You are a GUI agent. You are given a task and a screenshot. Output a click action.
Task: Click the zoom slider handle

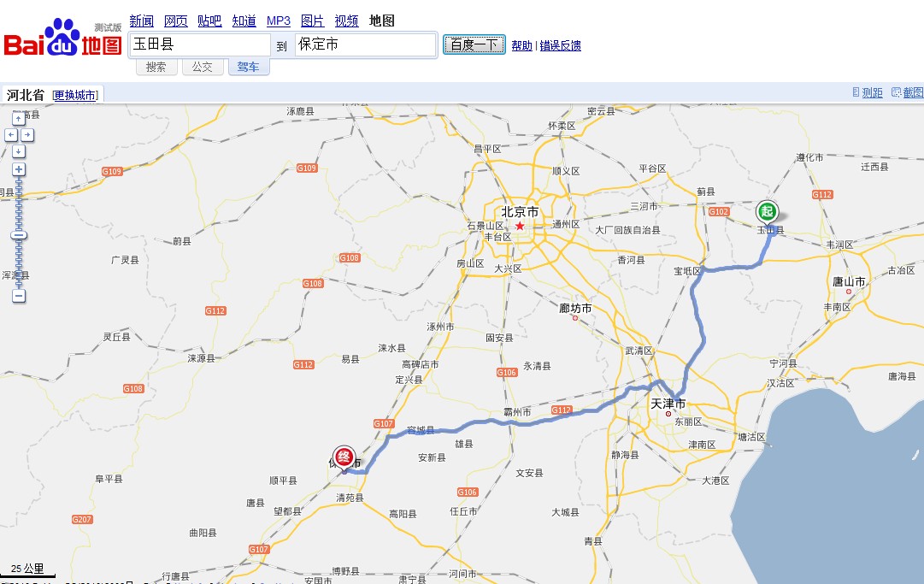coord(19,236)
